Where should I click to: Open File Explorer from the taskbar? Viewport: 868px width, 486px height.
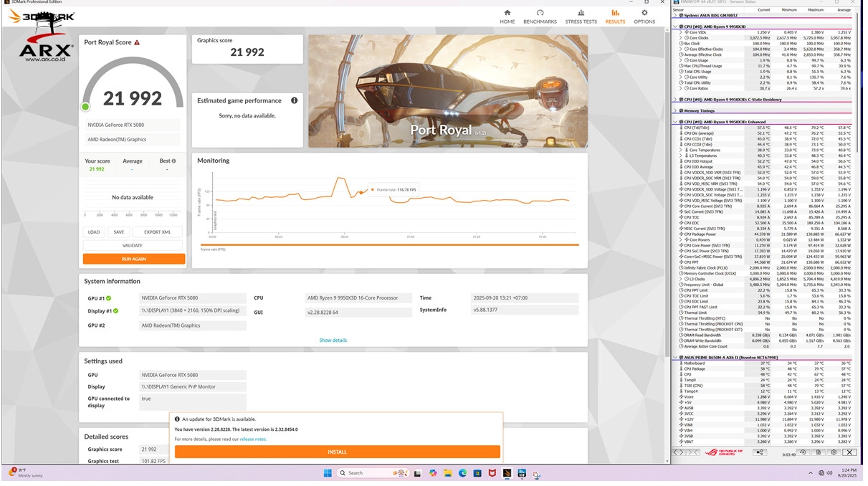[448, 473]
